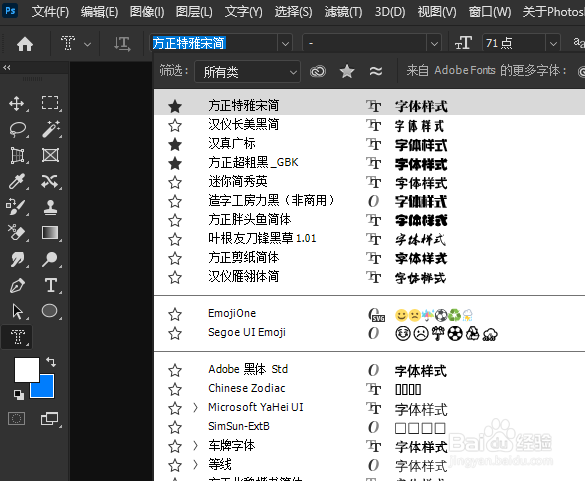Viewport: 585px width, 481px height.
Task: Collapse the toolbar with double arrows
Action: (x=7, y=68)
